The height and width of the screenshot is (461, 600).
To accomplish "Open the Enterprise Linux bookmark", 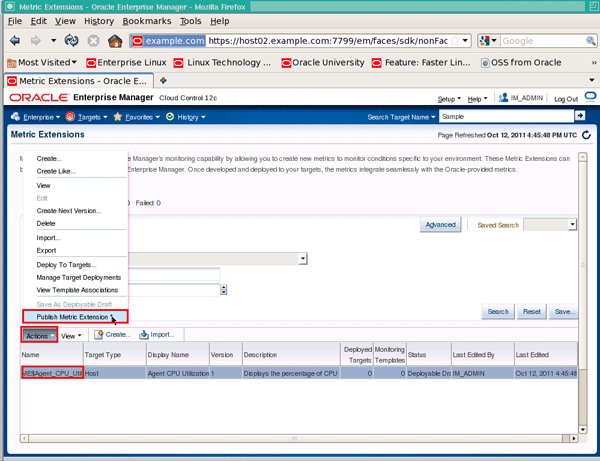I will pyautogui.click(x=126, y=62).
